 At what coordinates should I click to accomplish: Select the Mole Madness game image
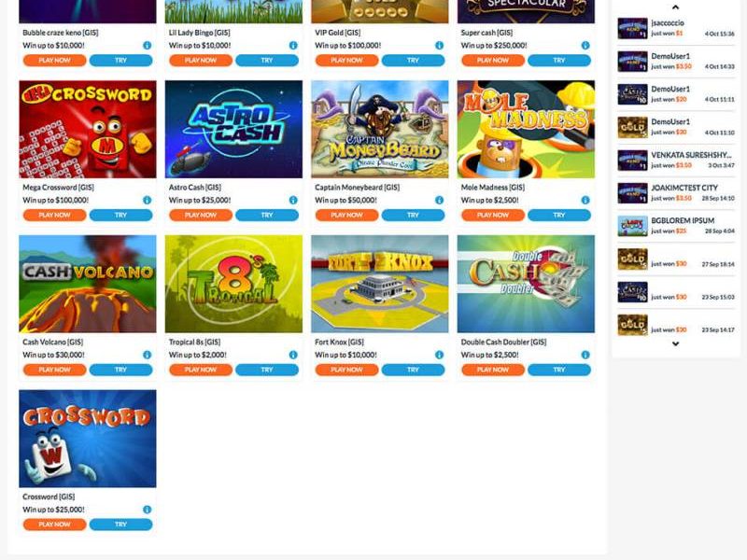coord(526,129)
